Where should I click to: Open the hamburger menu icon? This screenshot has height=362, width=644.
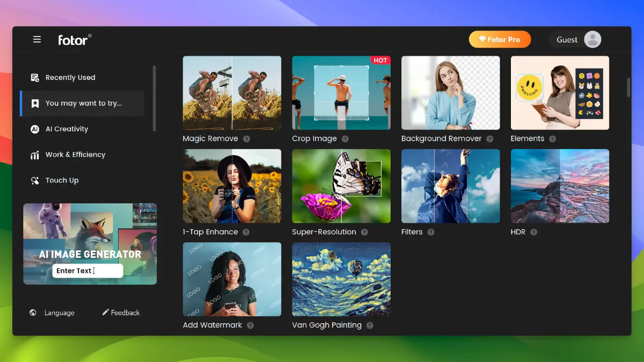(37, 39)
